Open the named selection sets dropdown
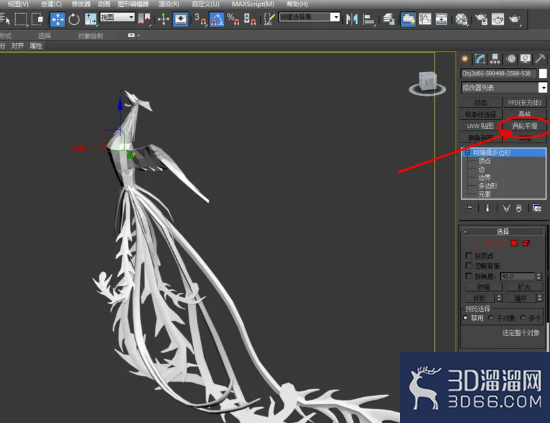The height and width of the screenshot is (423, 550). click(309, 17)
